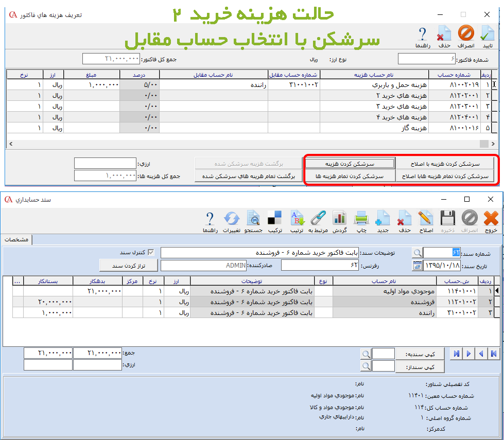Click the right scroll arrow of cost table
Image resolution: width=504 pixels, height=440 pixels.
[493, 144]
